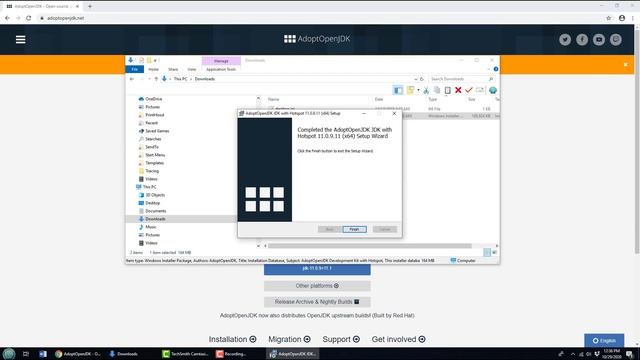
Task: Expand Support section on webpage
Action: tap(341, 339)
